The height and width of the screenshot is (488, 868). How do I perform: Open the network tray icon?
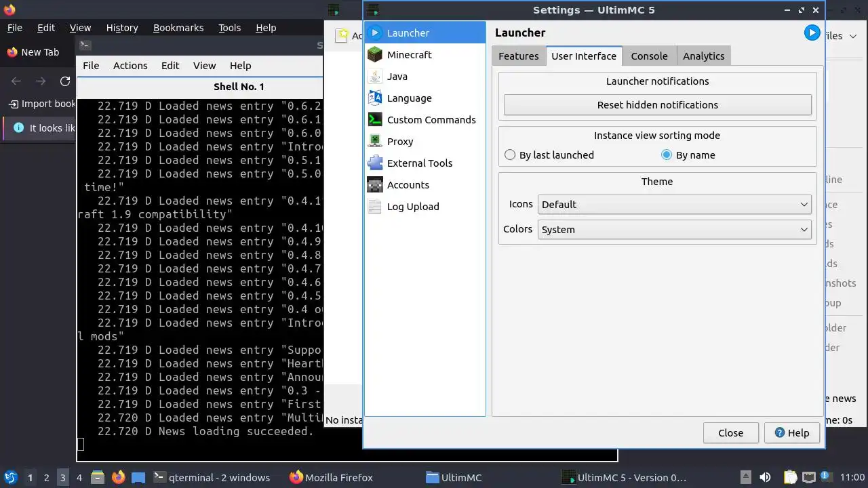808,477
